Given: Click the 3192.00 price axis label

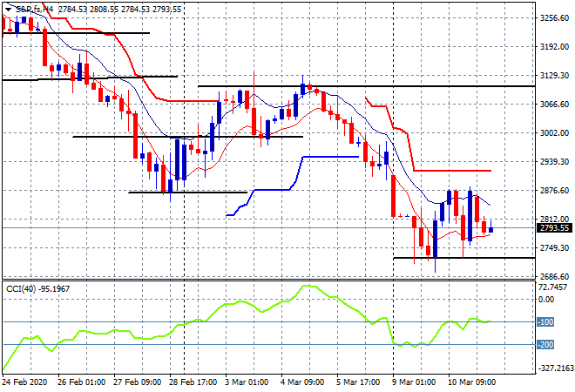Looking at the screenshot, I should (554, 46).
